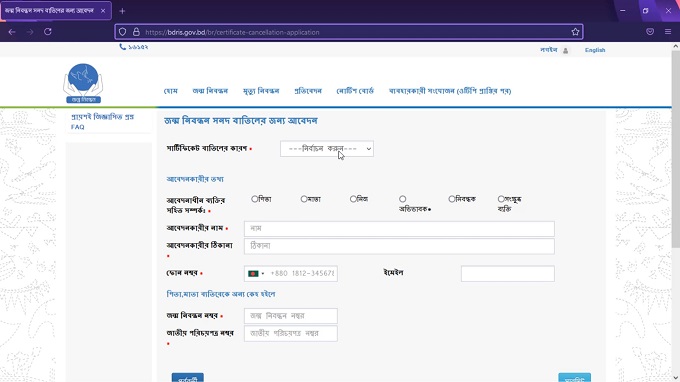680x382 pixels.
Task: Restore down the browser window
Action: [645, 11]
